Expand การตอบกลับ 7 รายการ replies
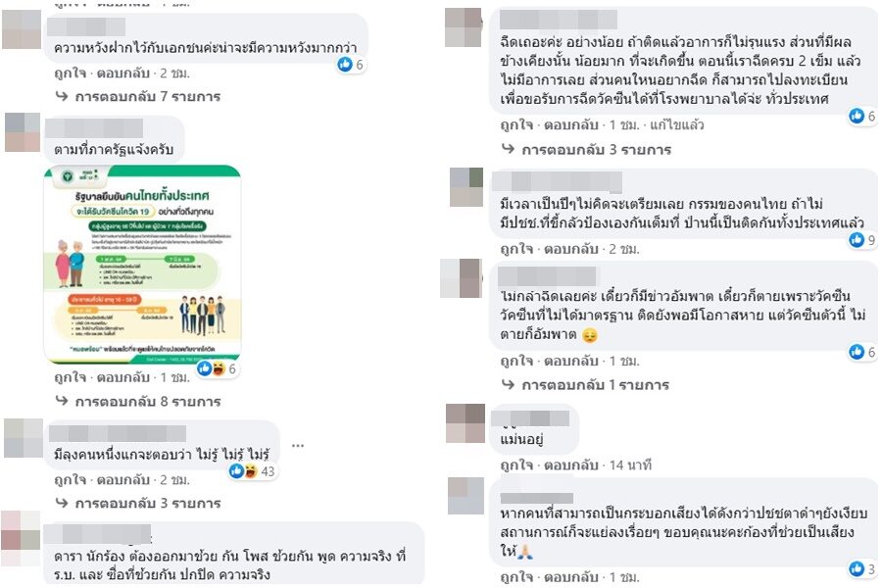This screenshot has height=588, width=882. (x=138, y=97)
